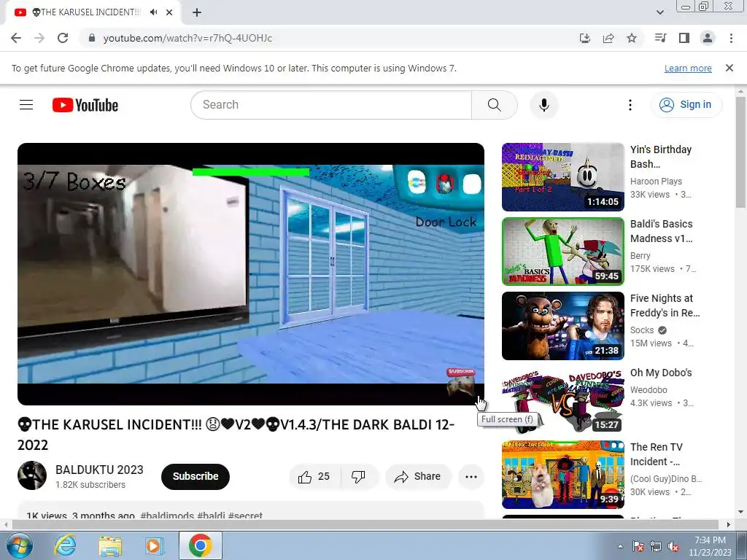Open Oh My Dobo's video thumbnail
Viewport: 747px width, 560px height.
coord(562,400)
